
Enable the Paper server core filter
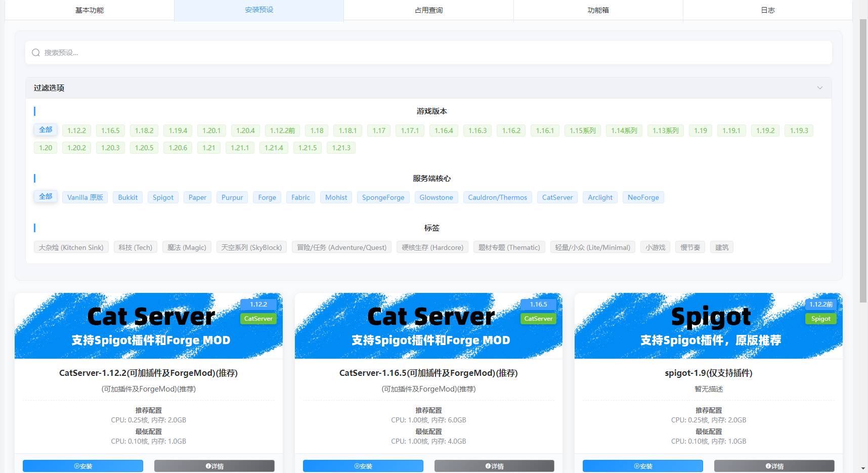pos(197,197)
